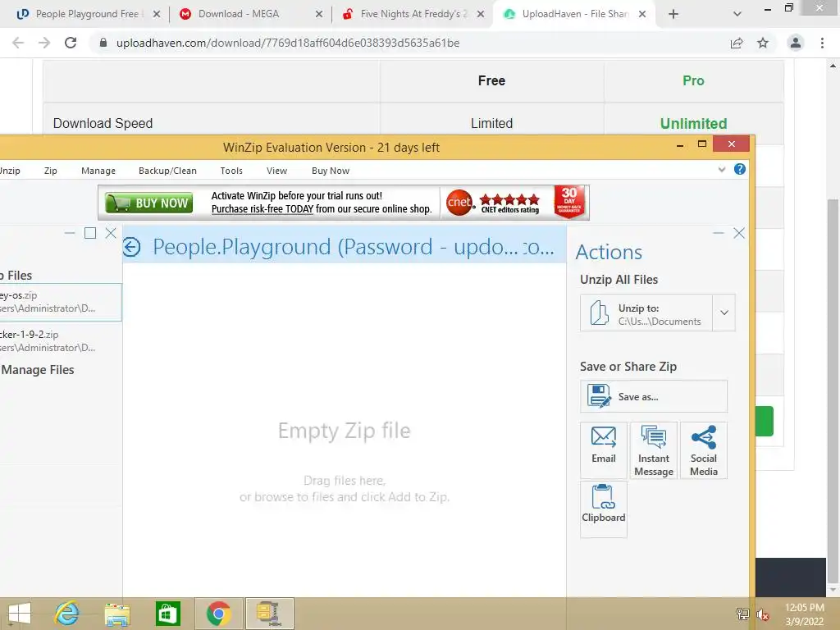Click the Manage Files heading
840x630 pixels.
pyautogui.click(x=38, y=370)
